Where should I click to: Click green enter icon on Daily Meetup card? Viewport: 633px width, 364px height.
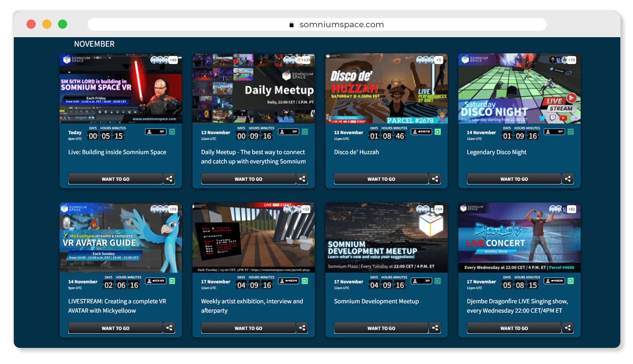pos(305,132)
